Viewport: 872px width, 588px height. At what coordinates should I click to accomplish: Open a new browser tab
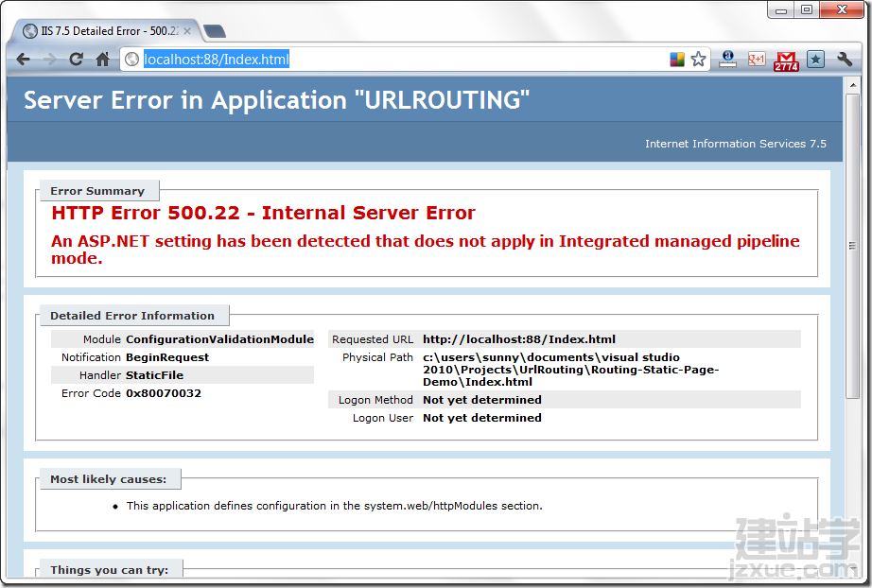pyautogui.click(x=215, y=32)
